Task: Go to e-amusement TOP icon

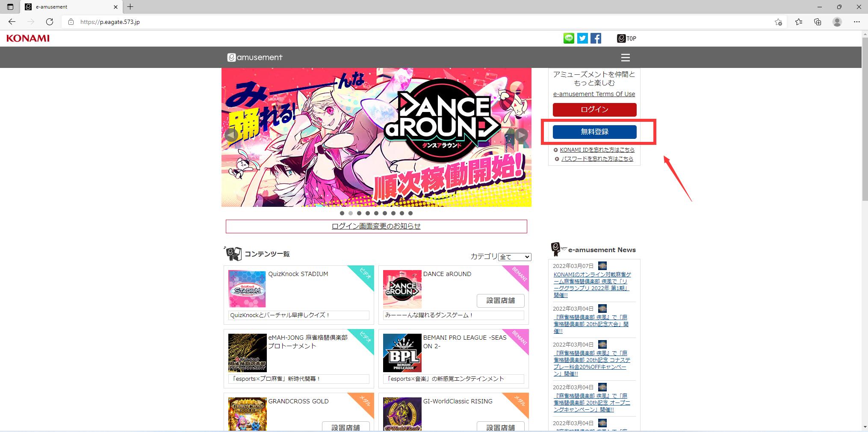Action: [626, 38]
